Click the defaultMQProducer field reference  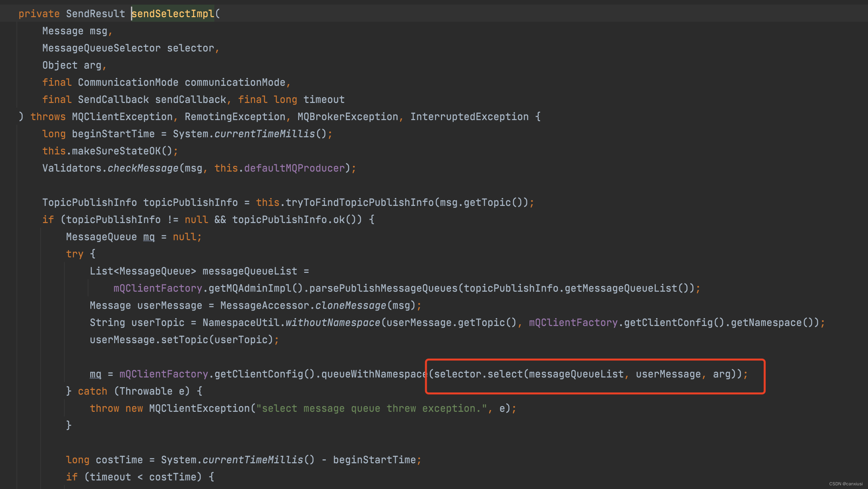pyautogui.click(x=294, y=168)
